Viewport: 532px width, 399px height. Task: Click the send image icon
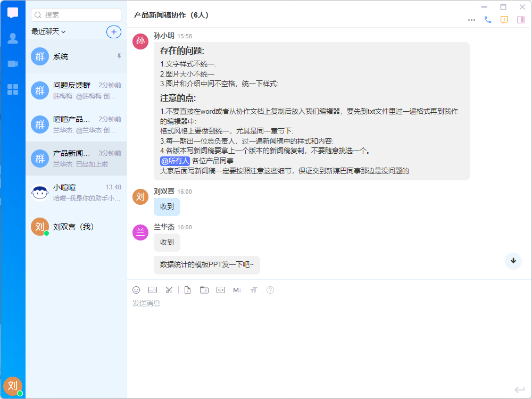[153, 290]
